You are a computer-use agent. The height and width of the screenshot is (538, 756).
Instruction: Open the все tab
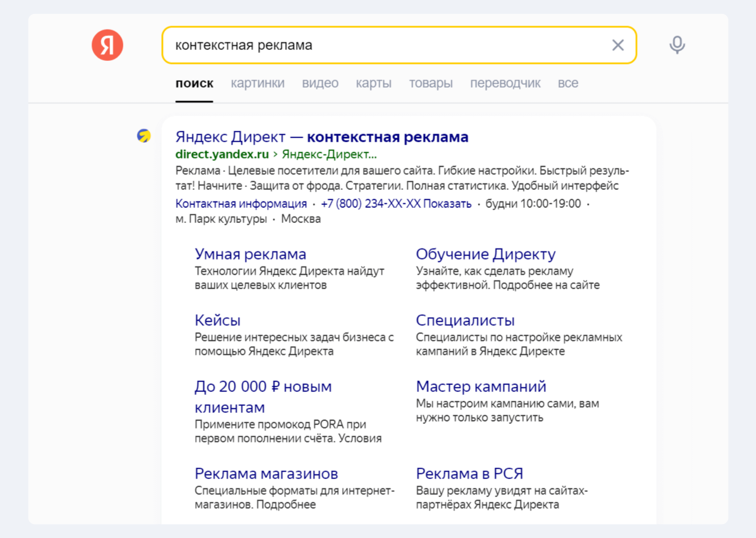[568, 83]
